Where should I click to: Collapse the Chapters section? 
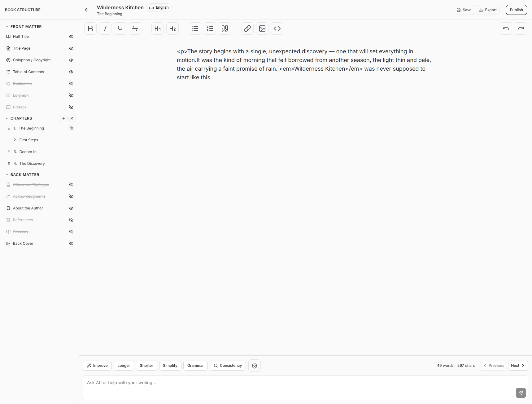coord(7,118)
